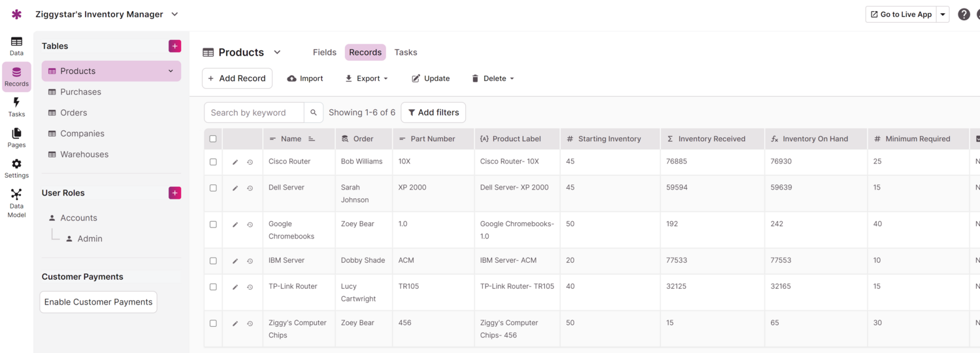Select the TP-Link Router row checkbox
The image size is (980, 353).
coord(213,287)
